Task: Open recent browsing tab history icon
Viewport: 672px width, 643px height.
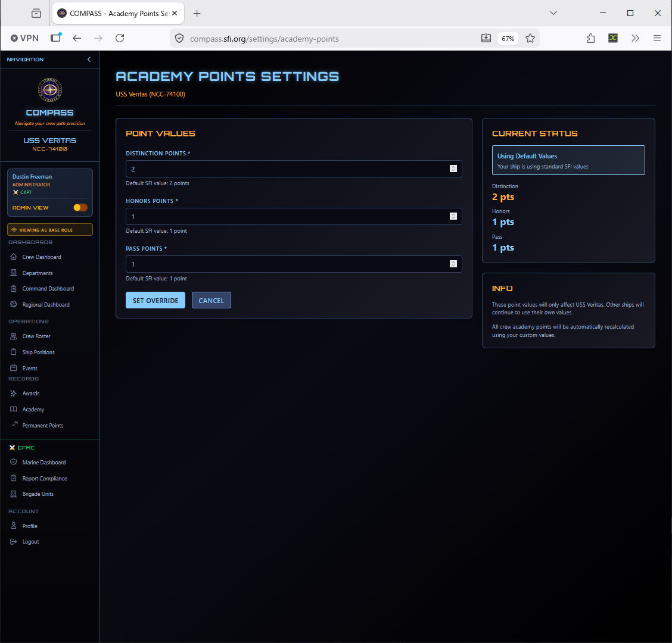Action: 36,13
